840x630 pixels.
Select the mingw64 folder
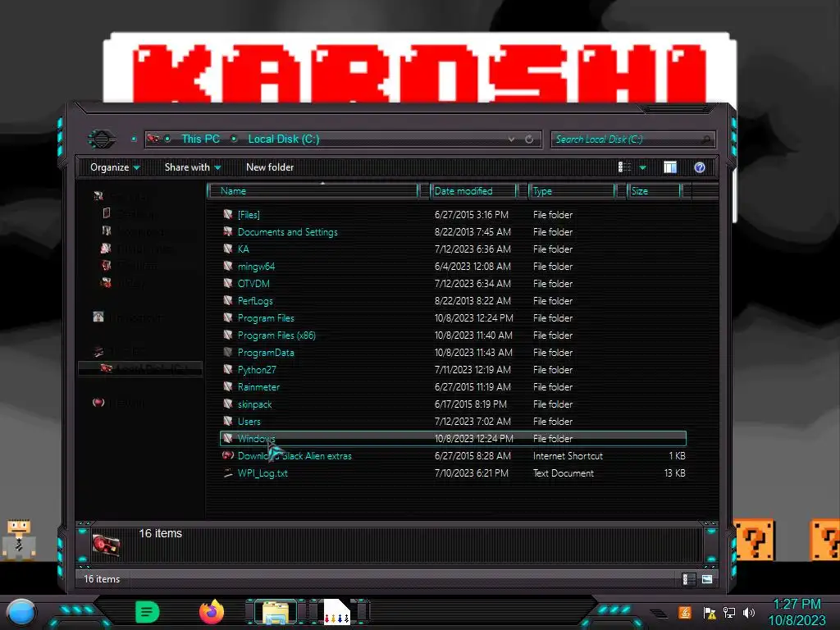click(x=256, y=267)
